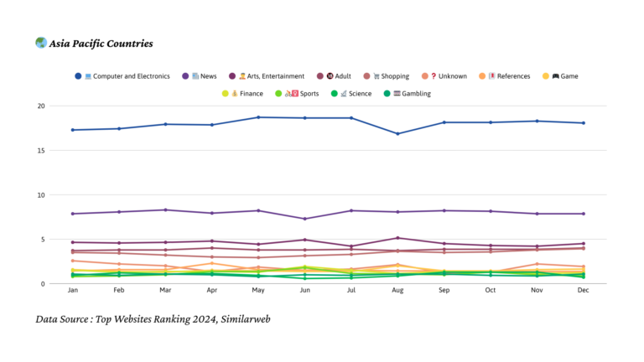This screenshot has height=362, width=644.
Task: Click the globe icon beside Asia Pacific Countries
Action: tap(40, 43)
